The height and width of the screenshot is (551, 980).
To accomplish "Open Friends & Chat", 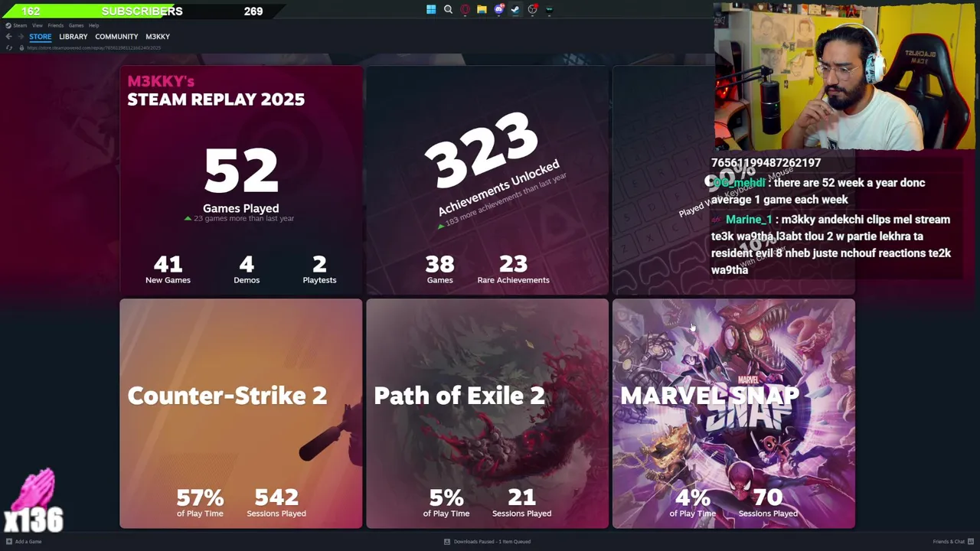I will 949,542.
